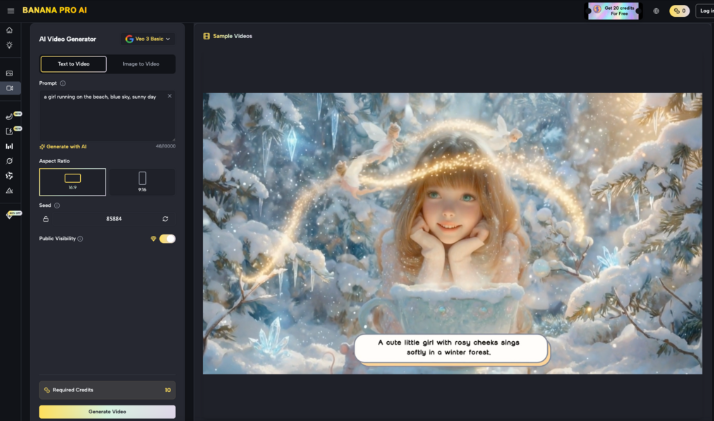
Task: Randomize the seed with the refresh icon
Action: 165,218
